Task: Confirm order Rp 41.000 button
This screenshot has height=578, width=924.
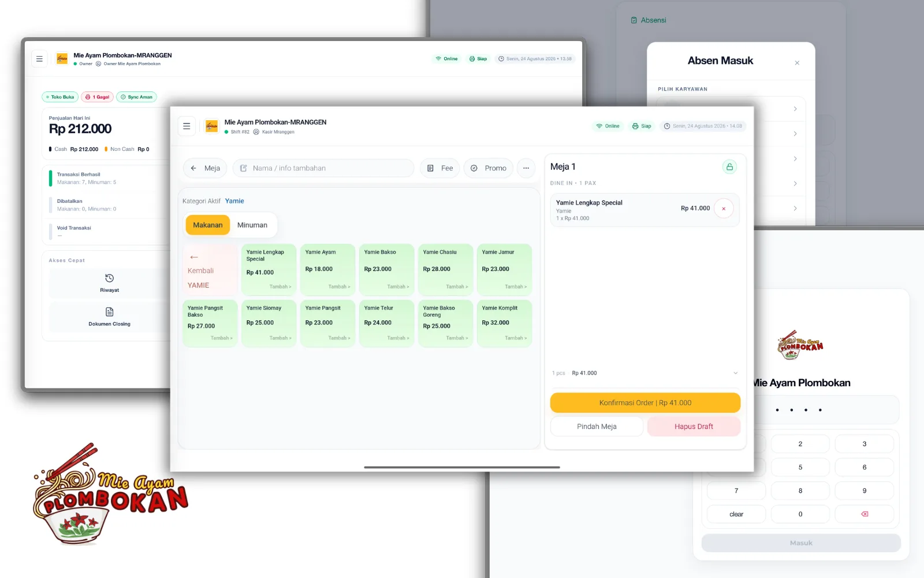Action: pyautogui.click(x=645, y=403)
